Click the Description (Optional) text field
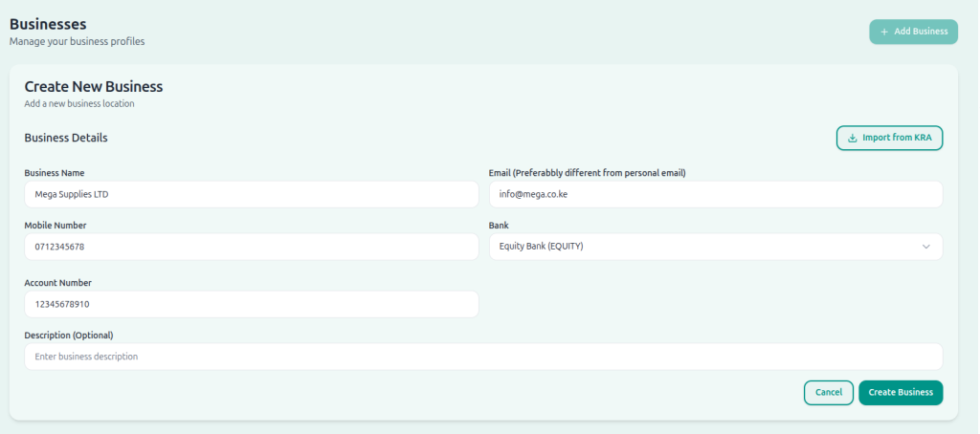This screenshot has height=434, width=980. coord(483,357)
